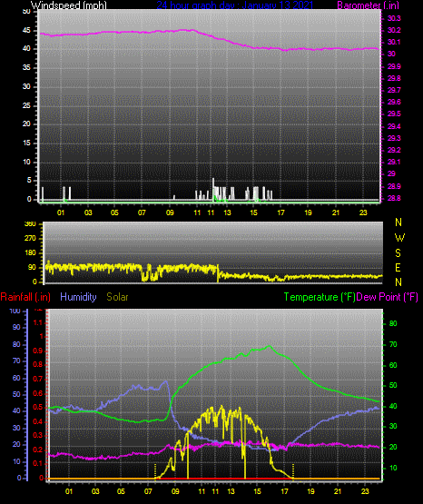Click hour label 17 under the windspeed graph

coord(280,212)
